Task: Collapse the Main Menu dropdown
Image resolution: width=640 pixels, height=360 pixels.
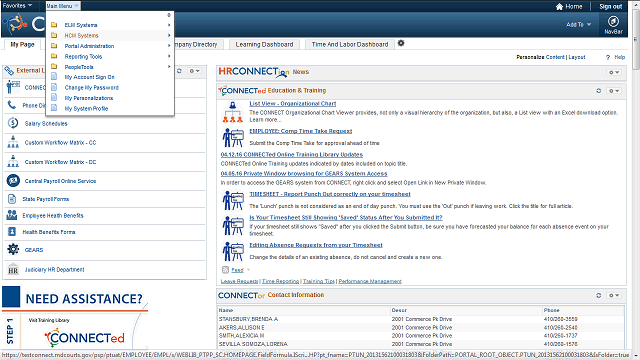Action: click(x=62, y=6)
